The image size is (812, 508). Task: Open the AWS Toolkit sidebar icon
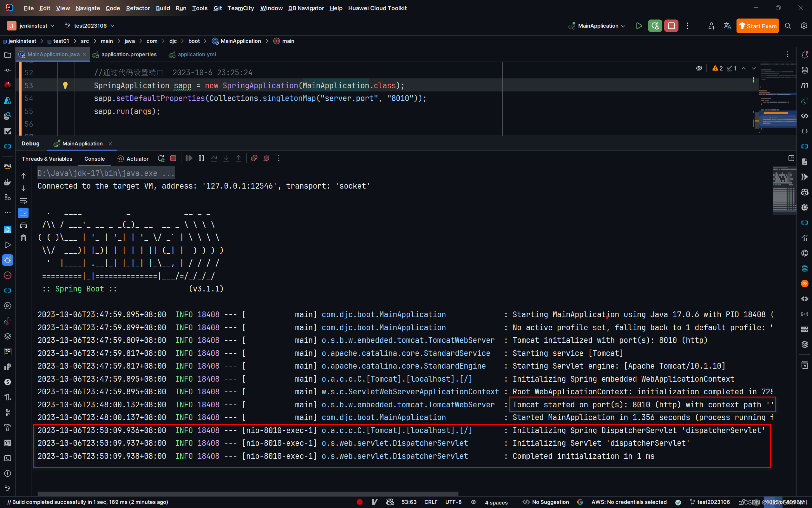click(7, 166)
